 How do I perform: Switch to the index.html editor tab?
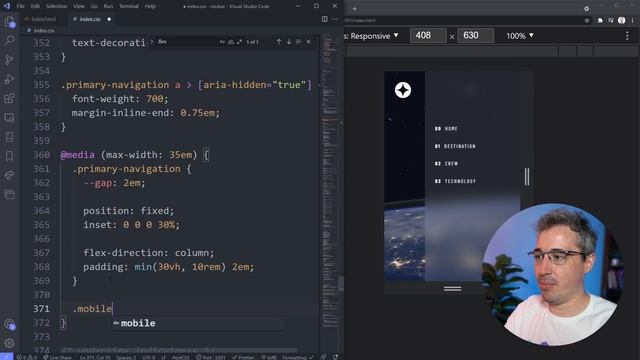pos(41,19)
